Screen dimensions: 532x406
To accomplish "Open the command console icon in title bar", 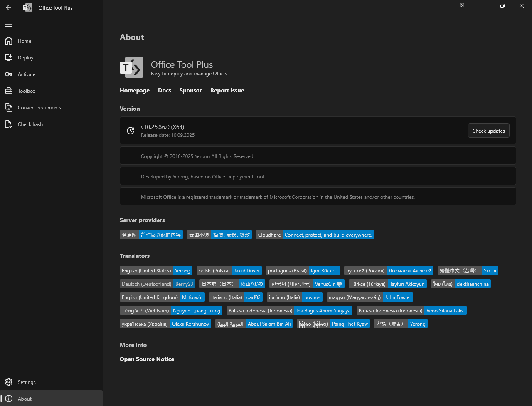I will (x=462, y=5).
